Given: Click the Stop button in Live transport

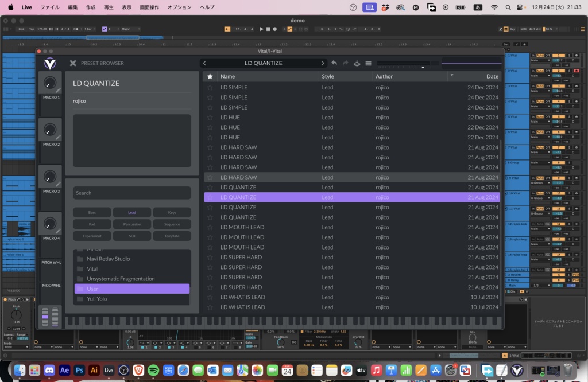Looking at the screenshot, I should [268, 29].
